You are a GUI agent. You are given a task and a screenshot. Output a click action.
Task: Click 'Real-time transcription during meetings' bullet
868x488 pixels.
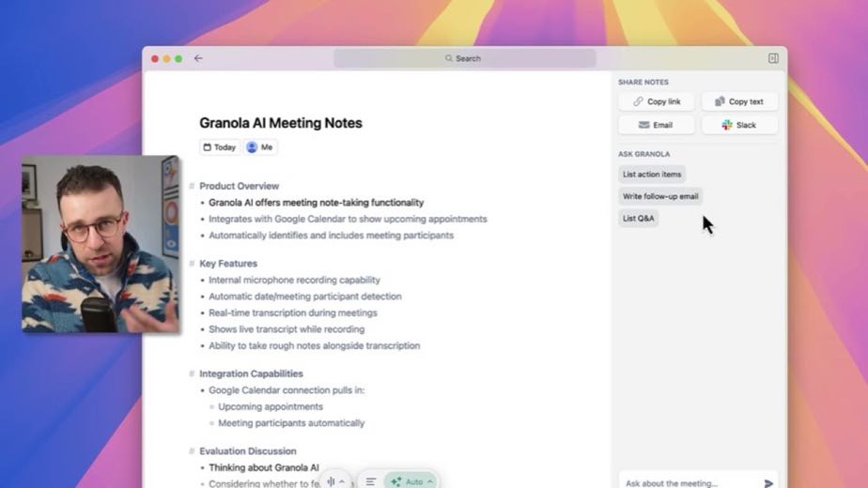point(293,313)
